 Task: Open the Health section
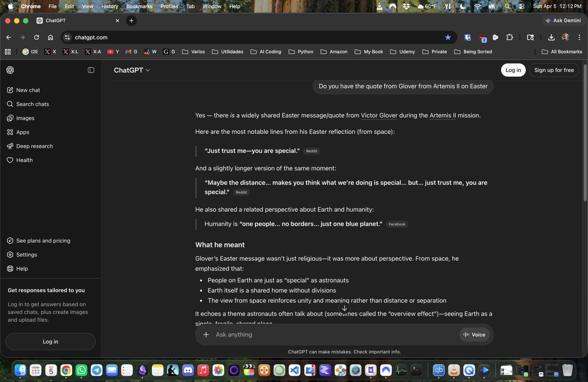click(x=50, y=160)
